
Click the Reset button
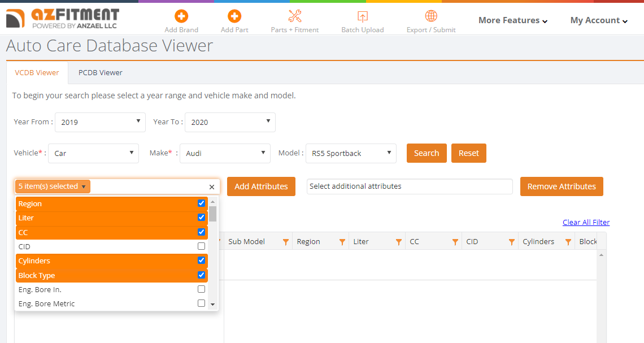[x=469, y=153]
